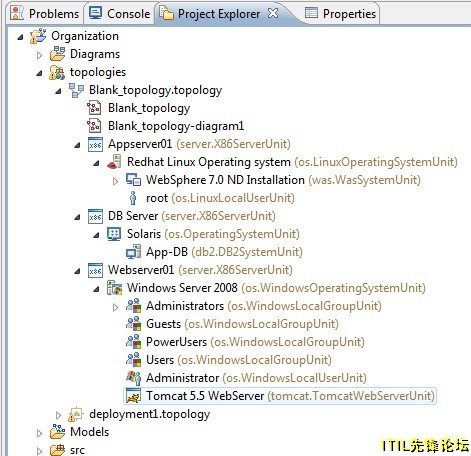Select the PowerUsers local group row
471x456 pixels.
[x=255, y=342]
